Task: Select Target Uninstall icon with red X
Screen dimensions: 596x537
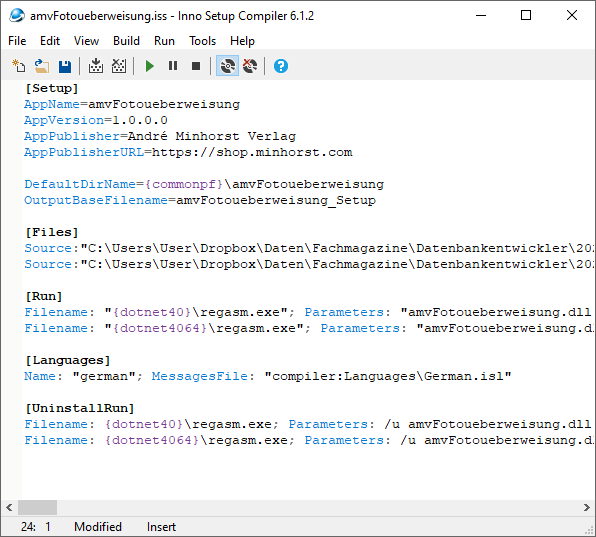Action: (x=250, y=66)
